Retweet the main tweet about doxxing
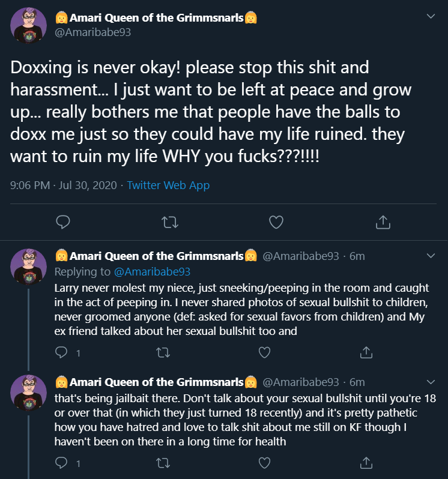The image size is (448, 479). (169, 222)
